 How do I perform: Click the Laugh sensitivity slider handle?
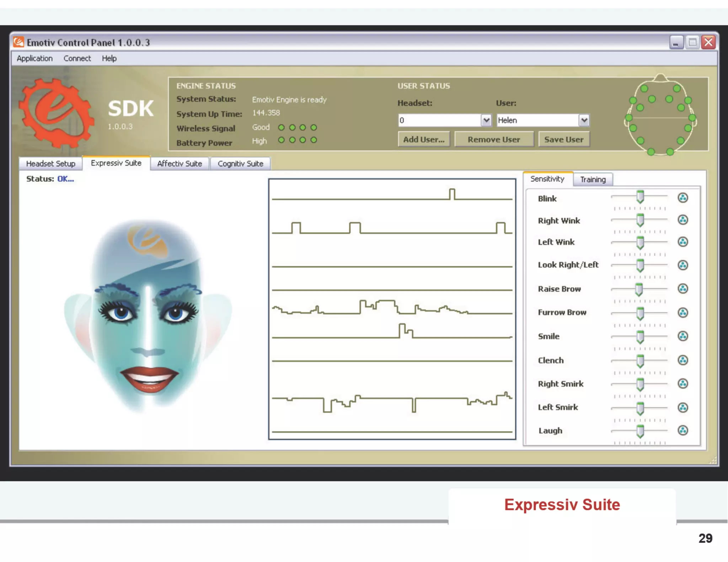pyautogui.click(x=640, y=431)
